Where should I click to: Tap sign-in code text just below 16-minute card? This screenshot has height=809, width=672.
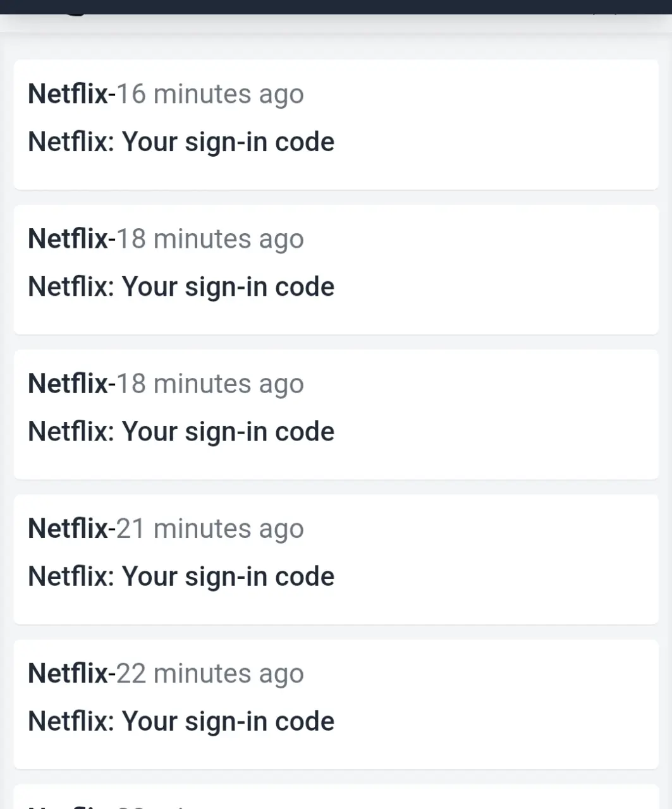pos(181,287)
